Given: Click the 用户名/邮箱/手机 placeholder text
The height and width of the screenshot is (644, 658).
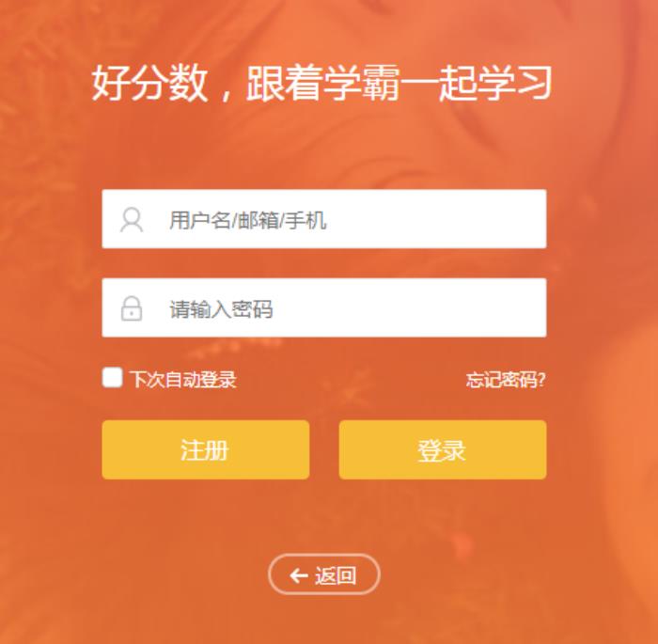Looking at the screenshot, I should click(247, 220).
